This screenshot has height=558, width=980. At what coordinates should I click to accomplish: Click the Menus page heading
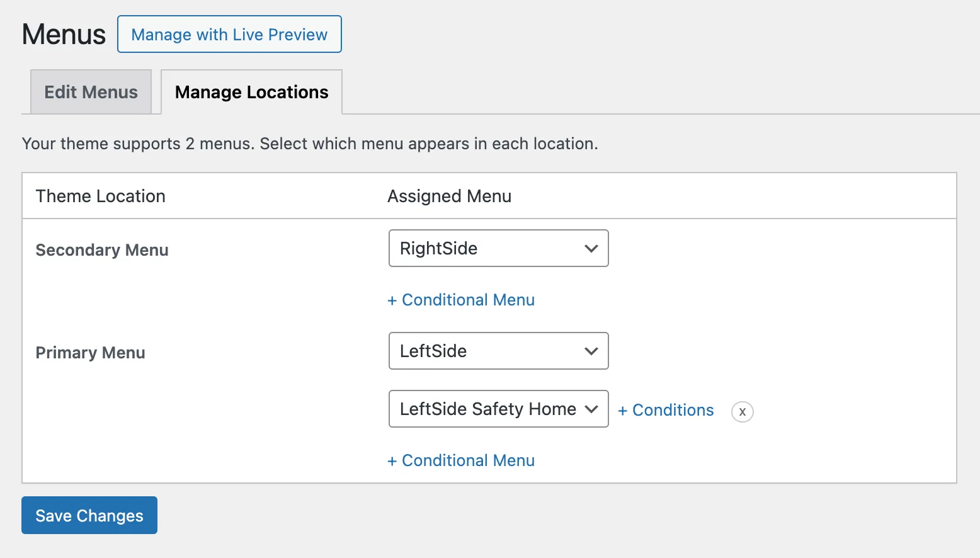click(x=64, y=34)
